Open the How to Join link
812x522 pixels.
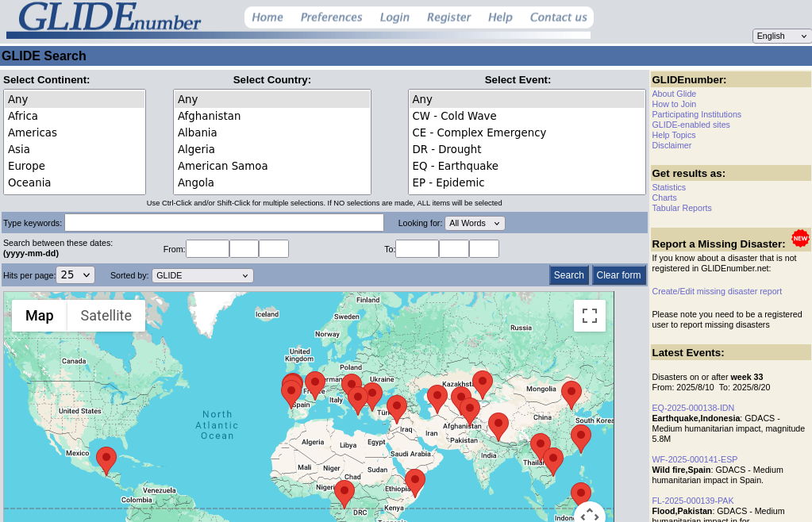tap(674, 104)
